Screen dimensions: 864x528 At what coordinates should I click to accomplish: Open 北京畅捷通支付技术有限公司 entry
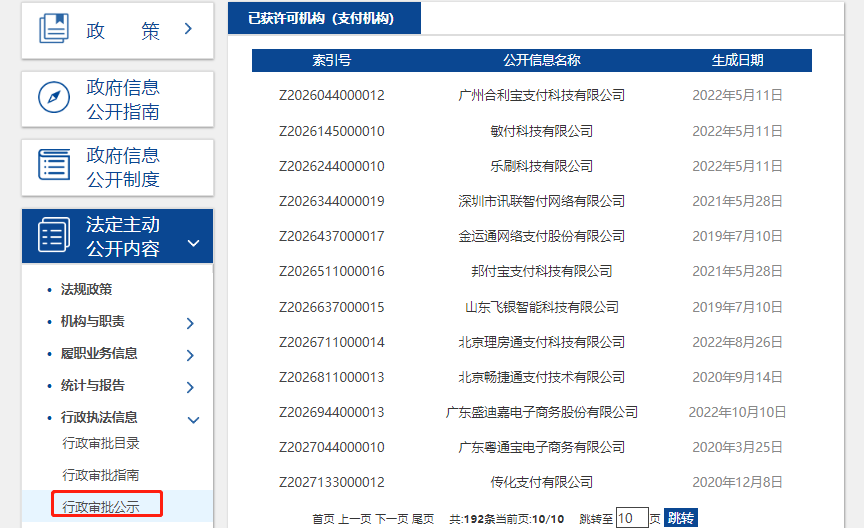pos(542,377)
